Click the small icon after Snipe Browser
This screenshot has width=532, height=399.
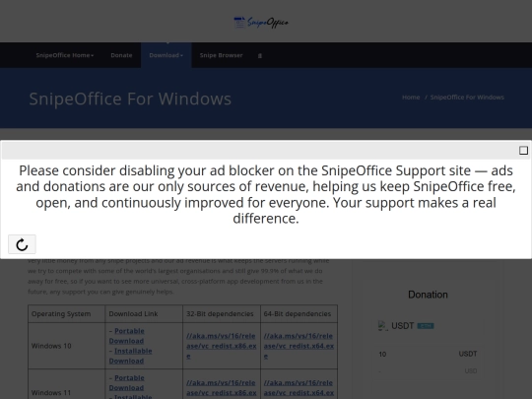[x=260, y=56]
